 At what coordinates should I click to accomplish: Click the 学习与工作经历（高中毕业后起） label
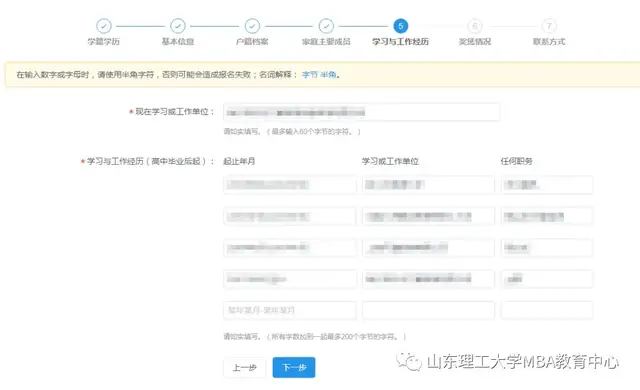pyautogui.click(x=148, y=162)
